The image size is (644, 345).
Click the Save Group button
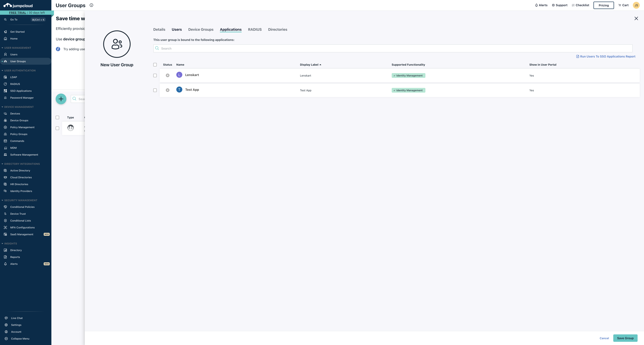pyautogui.click(x=625, y=338)
